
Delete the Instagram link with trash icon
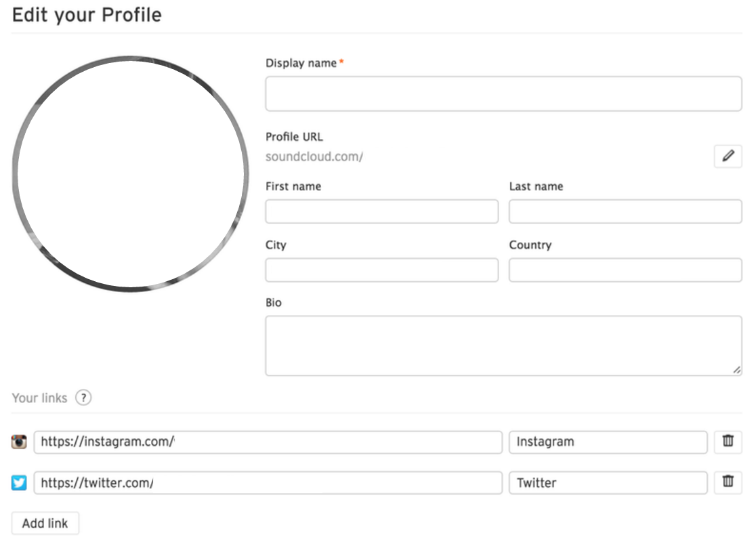pos(728,442)
